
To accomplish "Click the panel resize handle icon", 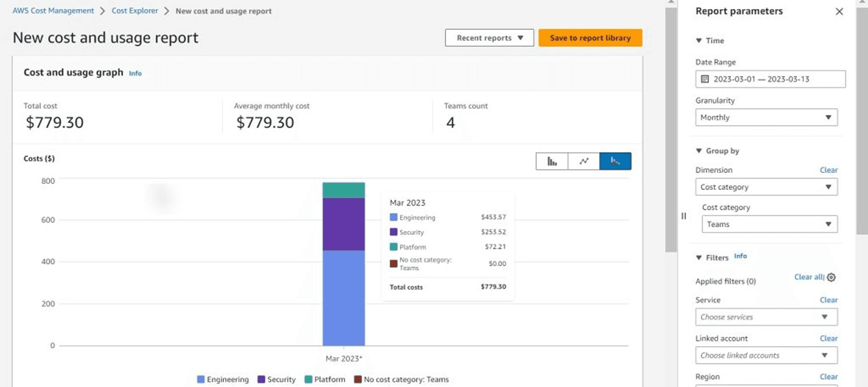I will (683, 216).
